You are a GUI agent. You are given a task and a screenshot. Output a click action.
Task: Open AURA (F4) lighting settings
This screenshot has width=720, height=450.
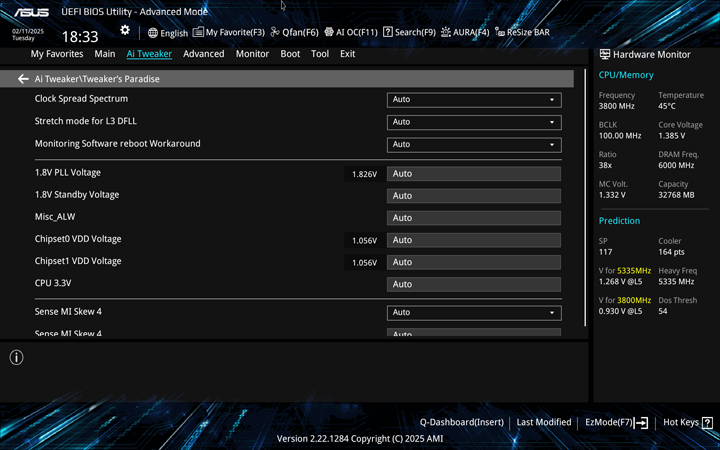click(x=465, y=32)
